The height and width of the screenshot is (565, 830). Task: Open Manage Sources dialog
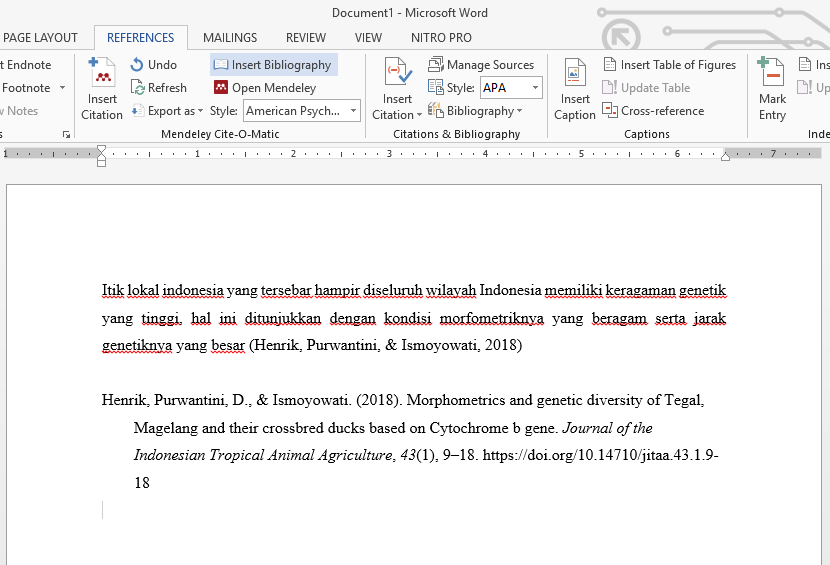click(481, 65)
